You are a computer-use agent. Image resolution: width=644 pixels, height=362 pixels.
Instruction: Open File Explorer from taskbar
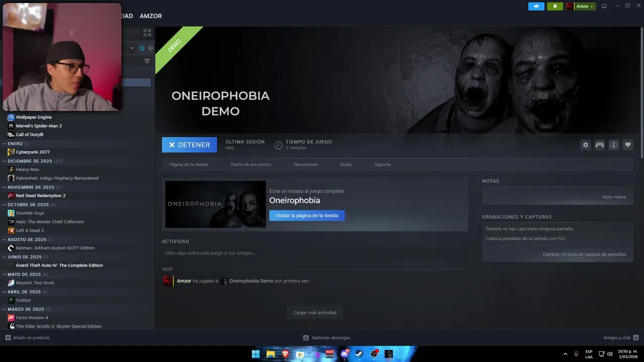(271, 354)
